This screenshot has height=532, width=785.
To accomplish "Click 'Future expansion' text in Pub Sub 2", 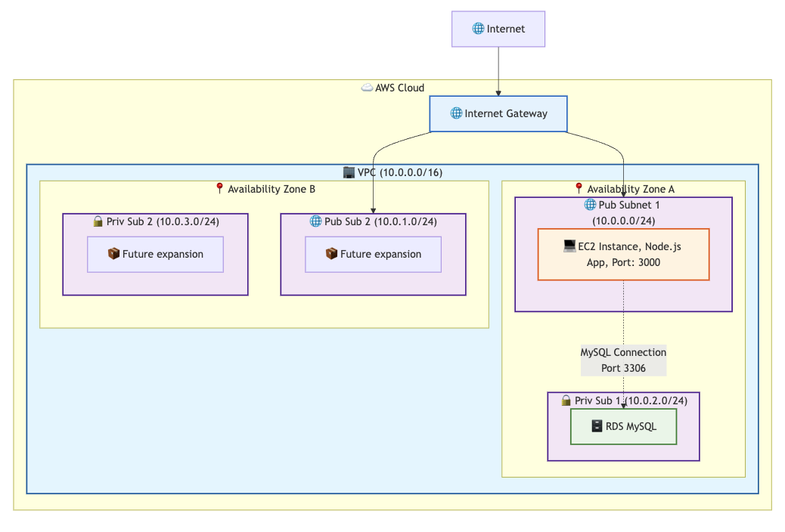I will 380,254.
